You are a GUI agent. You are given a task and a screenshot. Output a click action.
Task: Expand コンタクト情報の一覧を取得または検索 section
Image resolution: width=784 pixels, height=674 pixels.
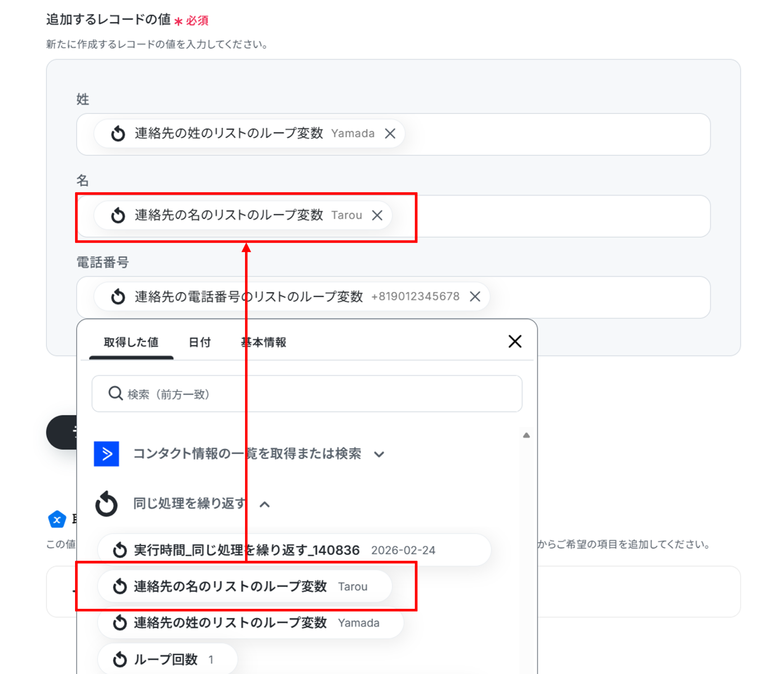379,454
